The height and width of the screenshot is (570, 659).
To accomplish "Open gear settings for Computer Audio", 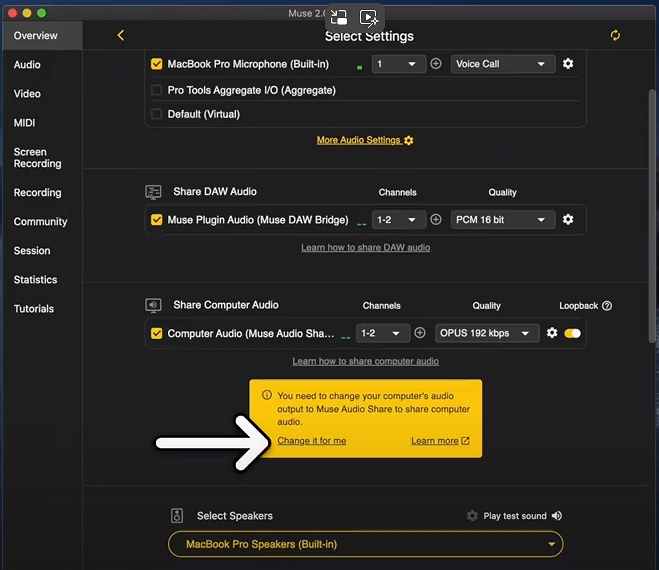I will coord(552,333).
